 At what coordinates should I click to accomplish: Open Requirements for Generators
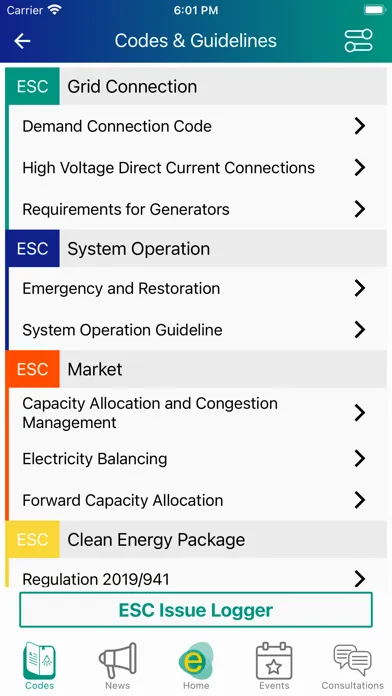[198, 209]
